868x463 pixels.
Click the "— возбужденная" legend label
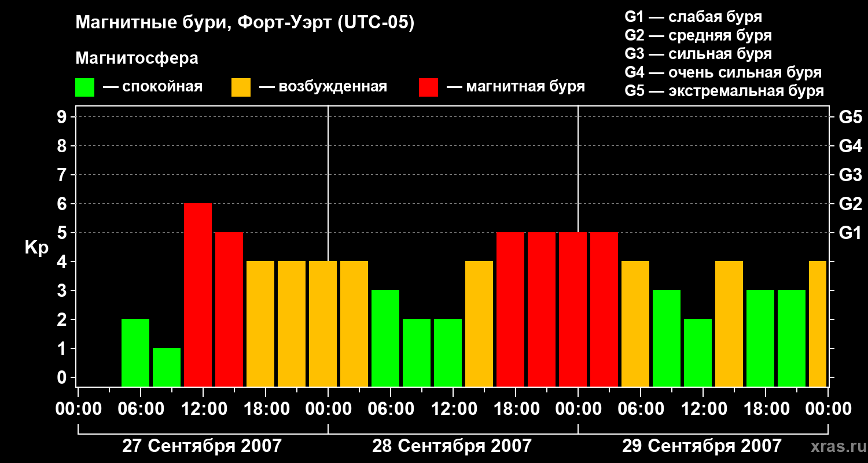click(x=323, y=87)
